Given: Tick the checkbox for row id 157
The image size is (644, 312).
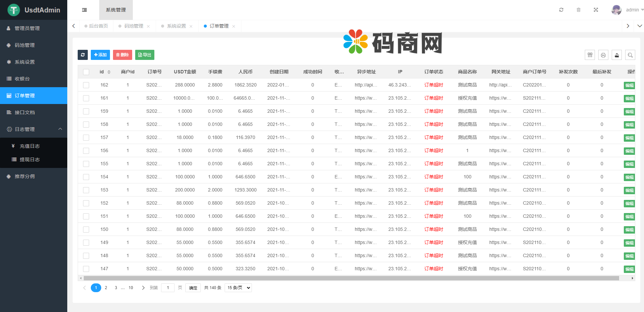Looking at the screenshot, I should pos(86,138).
